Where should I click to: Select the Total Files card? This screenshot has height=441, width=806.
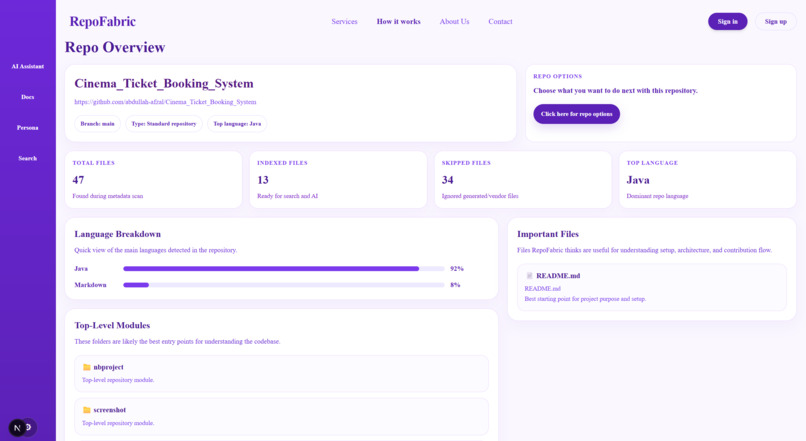pyautogui.click(x=153, y=179)
